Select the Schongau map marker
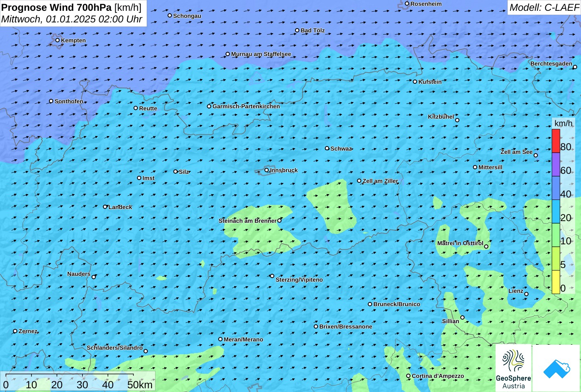 click(170, 15)
